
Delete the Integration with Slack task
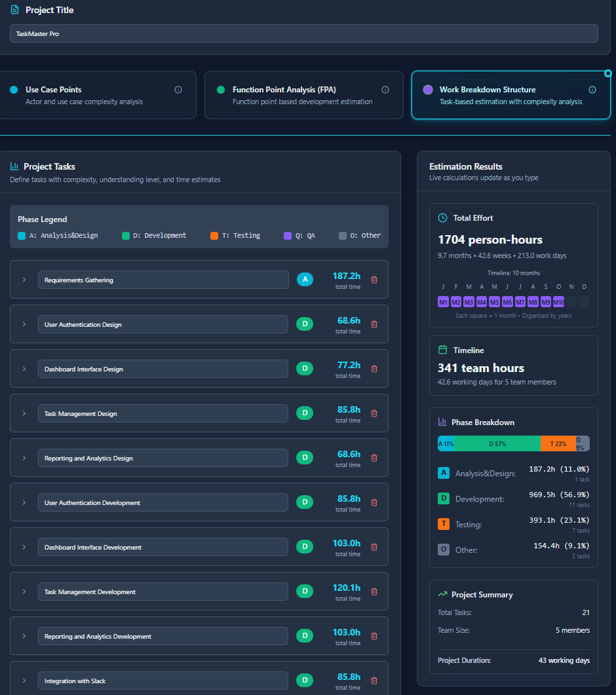[x=374, y=681]
